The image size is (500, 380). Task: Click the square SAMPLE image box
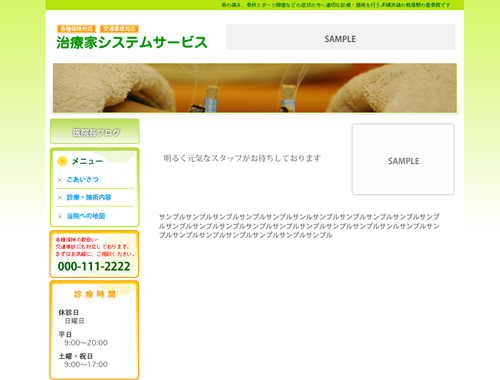(403, 159)
